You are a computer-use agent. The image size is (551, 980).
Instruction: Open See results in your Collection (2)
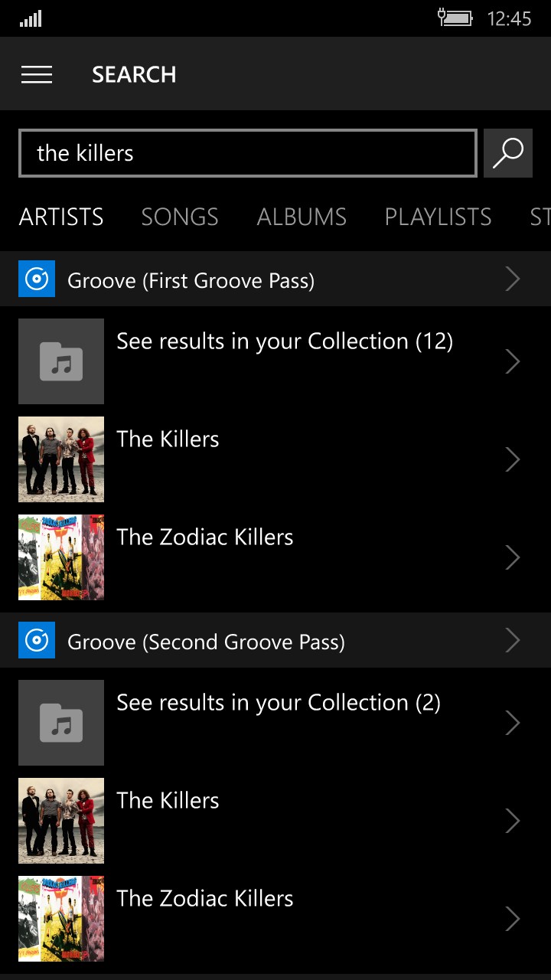pos(279,703)
